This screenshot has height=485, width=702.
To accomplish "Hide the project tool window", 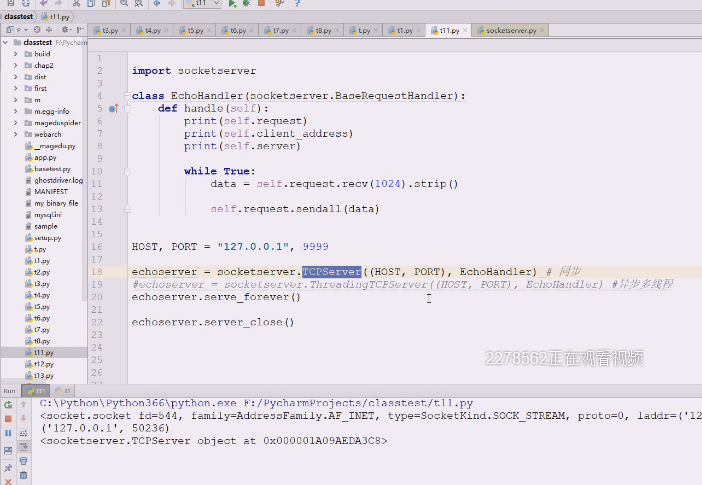I will click(x=80, y=30).
